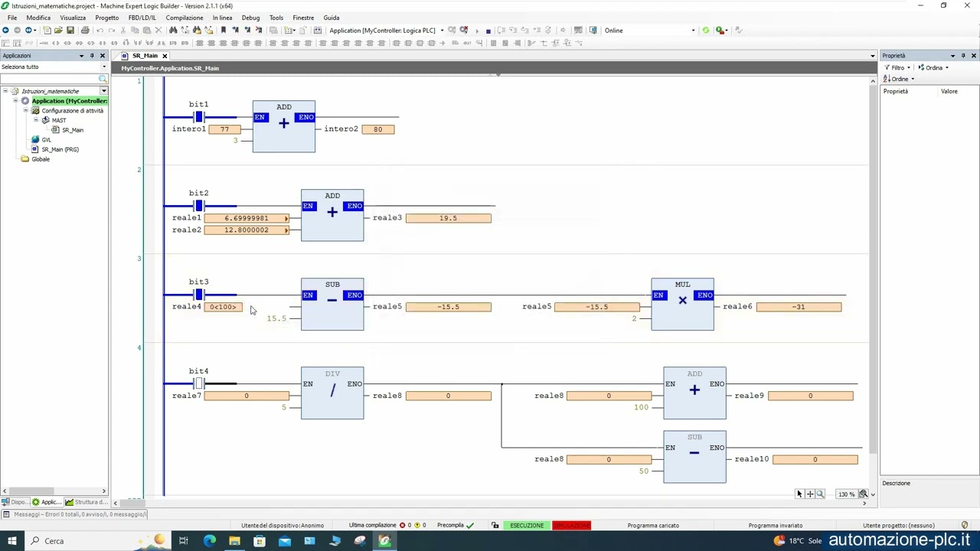Screen dimensions: 980x551
Task: Toggle the bit2 contact
Action: coord(199,206)
